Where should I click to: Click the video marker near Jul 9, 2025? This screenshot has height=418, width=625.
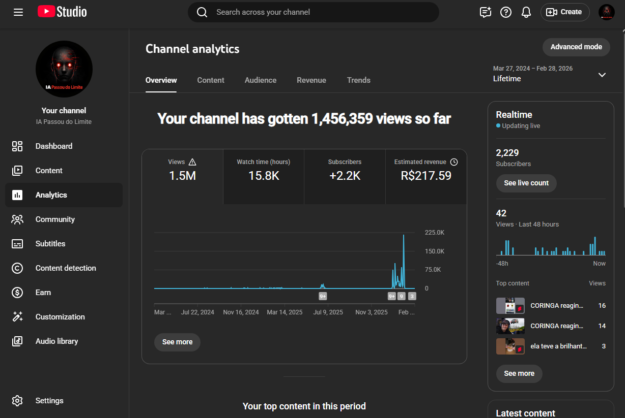[322, 296]
